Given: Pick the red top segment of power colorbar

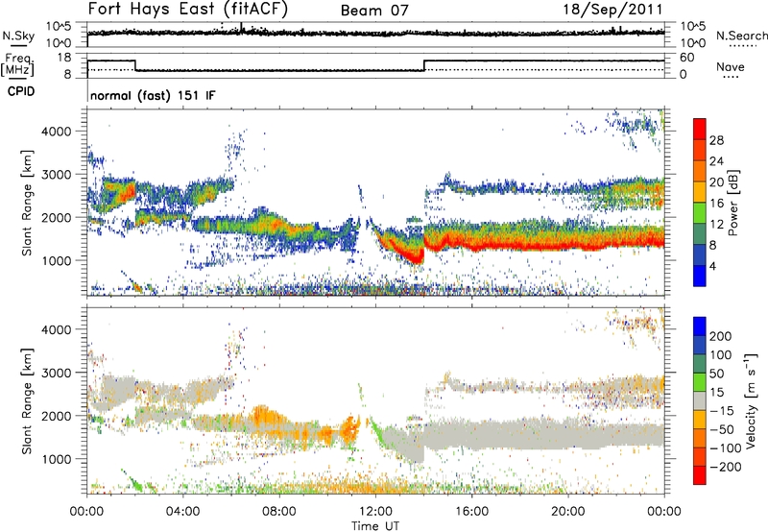Looking at the screenshot, I should (x=700, y=130).
